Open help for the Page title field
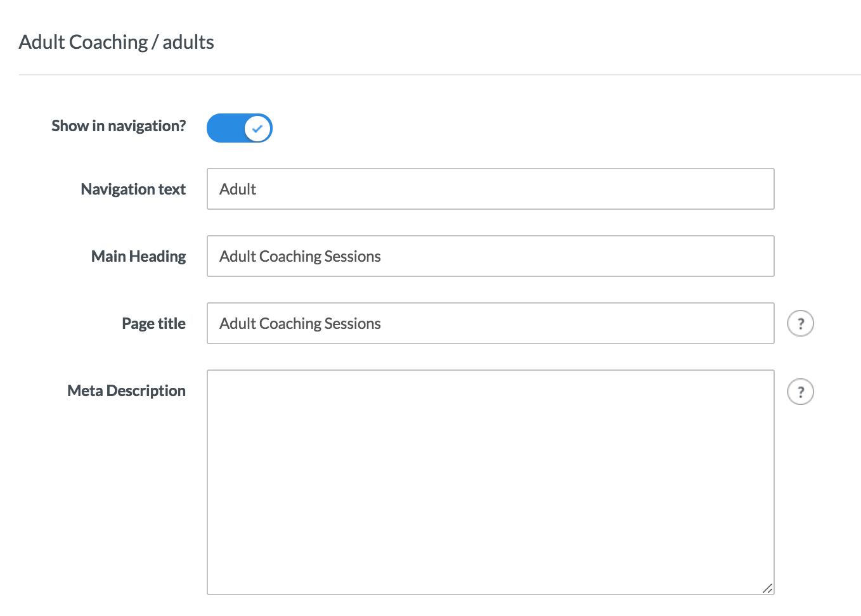861x616 pixels. pyautogui.click(x=800, y=324)
